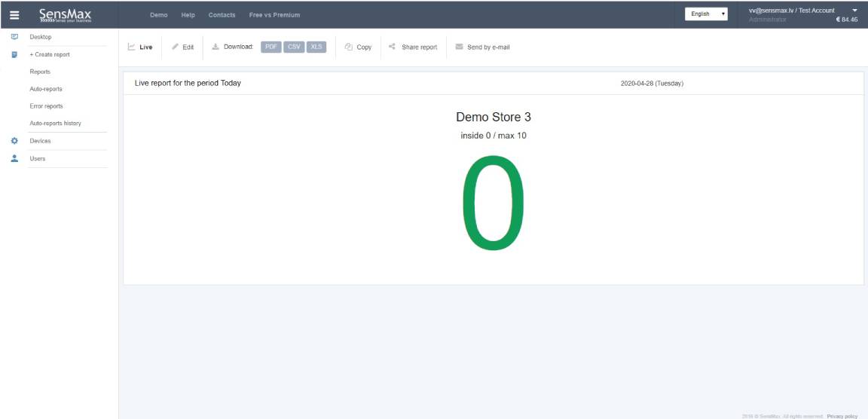Click the inside 0 / max 10 text
The height and width of the screenshot is (419, 868).
coord(494,136)
